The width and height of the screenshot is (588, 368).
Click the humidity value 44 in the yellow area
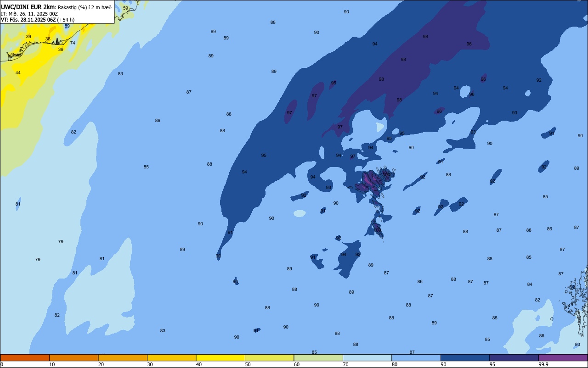pyautogui.click(x=18, y=73)
